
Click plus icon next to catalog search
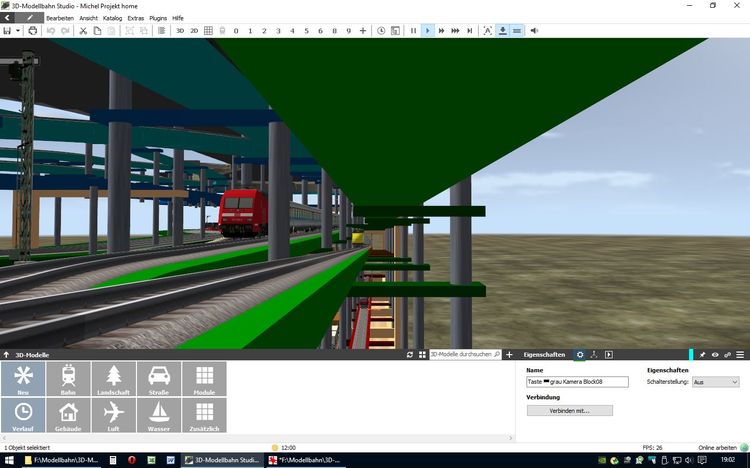[509, 355]
